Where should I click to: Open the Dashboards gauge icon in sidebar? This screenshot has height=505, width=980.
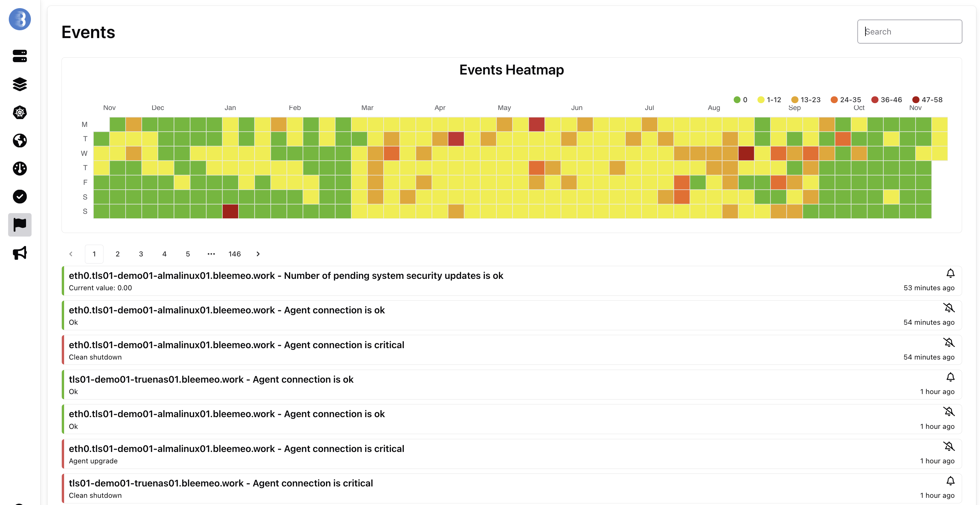(20, 169)
